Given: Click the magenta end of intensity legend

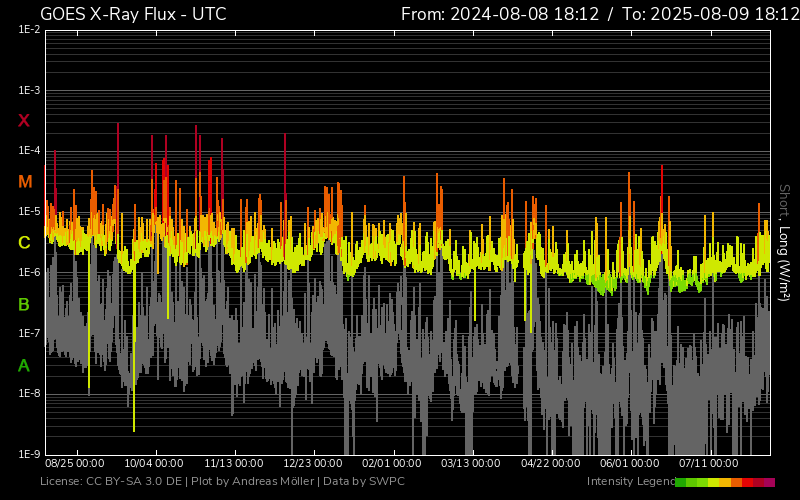Looking at the screenshot, I should tap(769, 482).
